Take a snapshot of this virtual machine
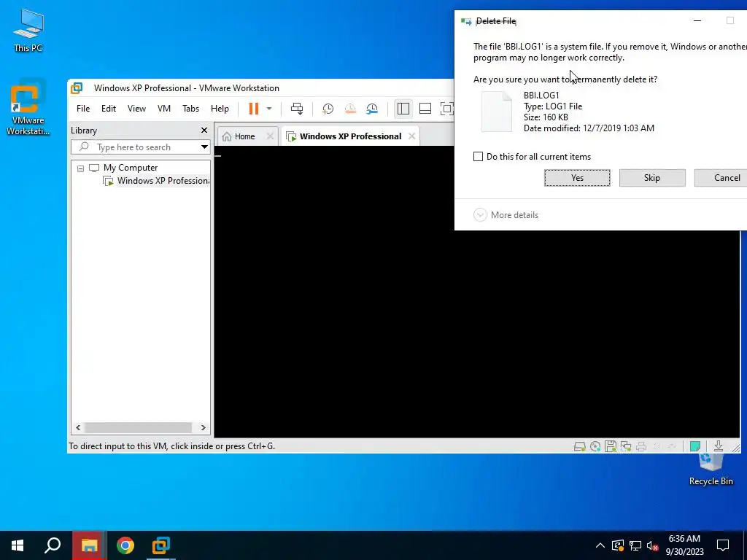The height and width of the screenshot is (560, 747). click(328, 109)
